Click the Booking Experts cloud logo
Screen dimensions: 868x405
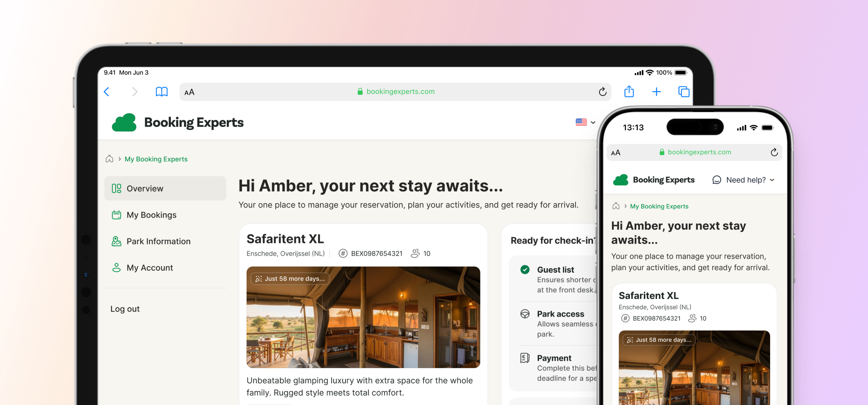[124, 122]
